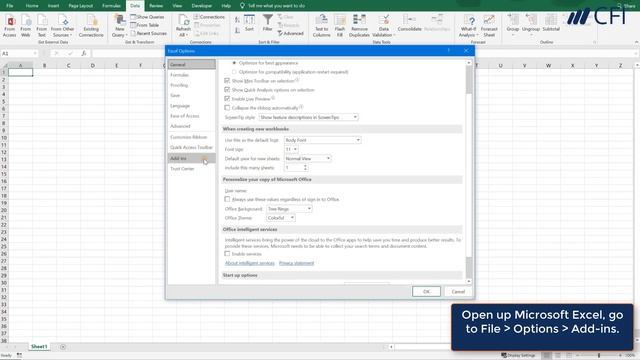Uncheck Enable Live Preview checkbox

click(x=227, y=98)
